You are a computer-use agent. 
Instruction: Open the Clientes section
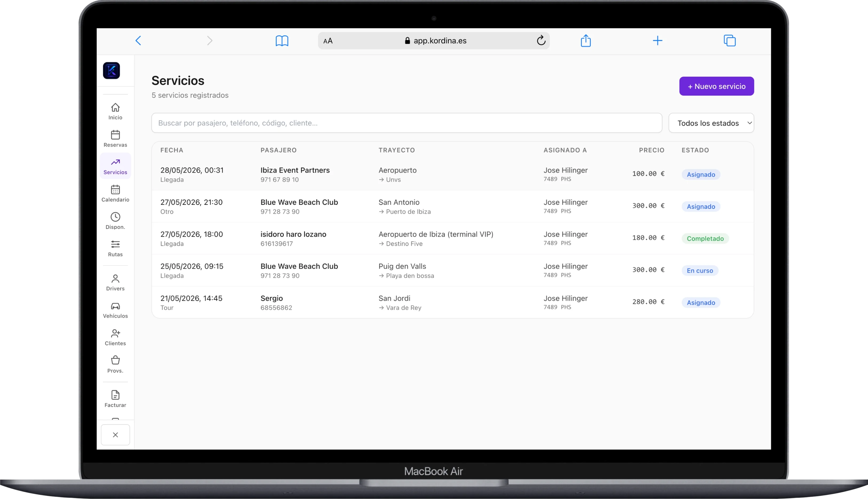point(115,338)
